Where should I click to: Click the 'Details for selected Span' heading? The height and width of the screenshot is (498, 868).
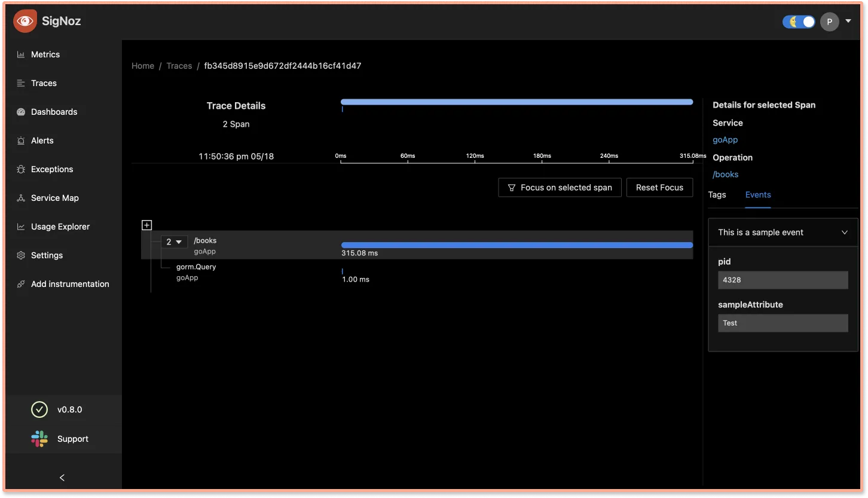tap(764, 105)
